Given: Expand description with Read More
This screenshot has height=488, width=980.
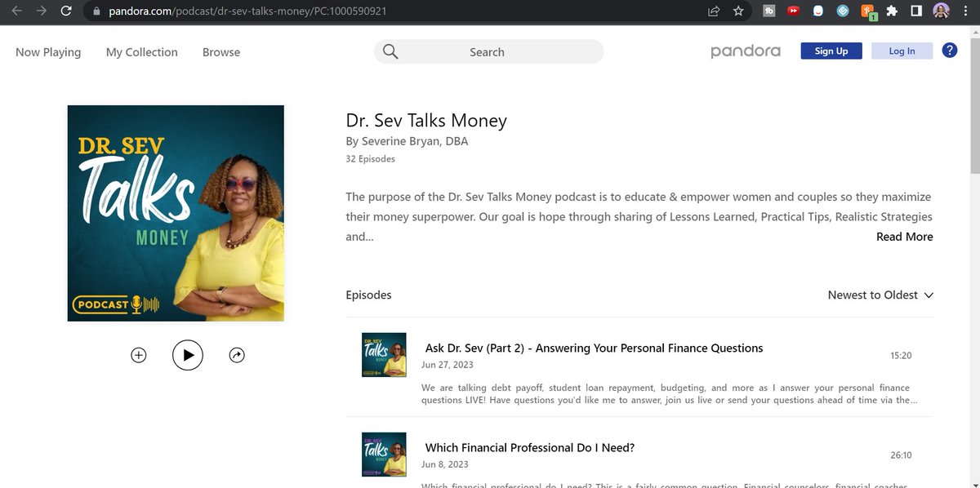Looking at the screenshot, I should (x=904, y=237).
